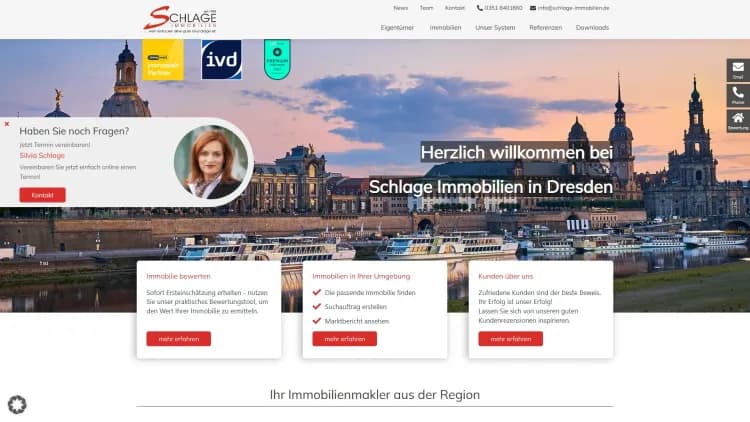Click the Silvia Schlage name link

click(x=42, y=155)
